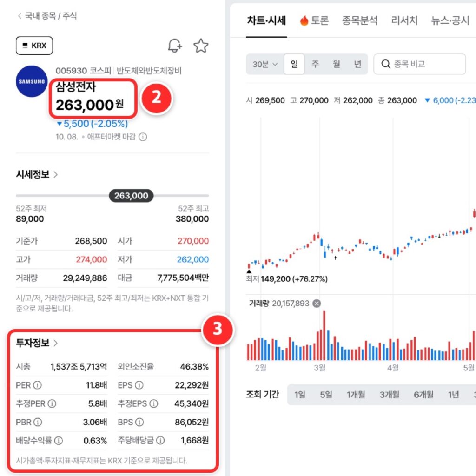This screenshot has height=476, width=476.
Task: Click the 고가 value 274,000
Action: click(x=92, y=259)
